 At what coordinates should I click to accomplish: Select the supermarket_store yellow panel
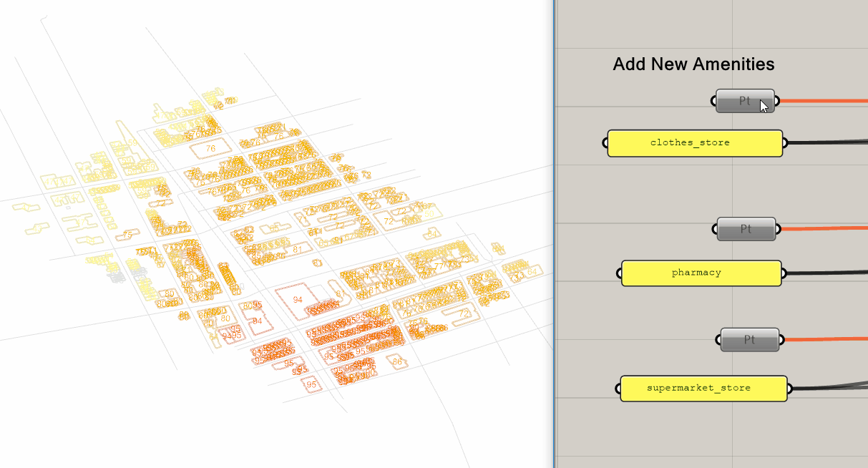[x=703, y=389]
